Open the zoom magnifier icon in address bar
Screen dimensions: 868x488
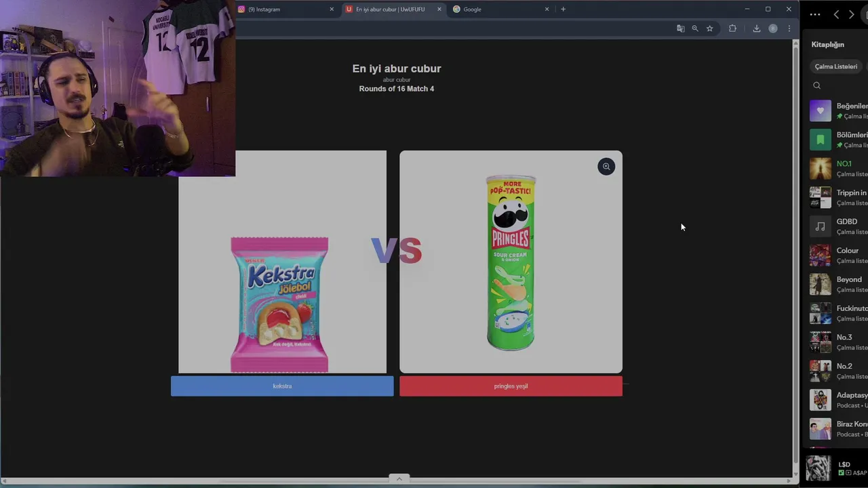695,28
